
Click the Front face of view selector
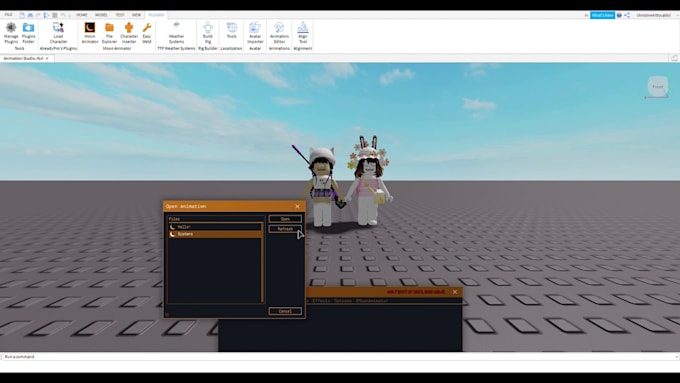658,86
